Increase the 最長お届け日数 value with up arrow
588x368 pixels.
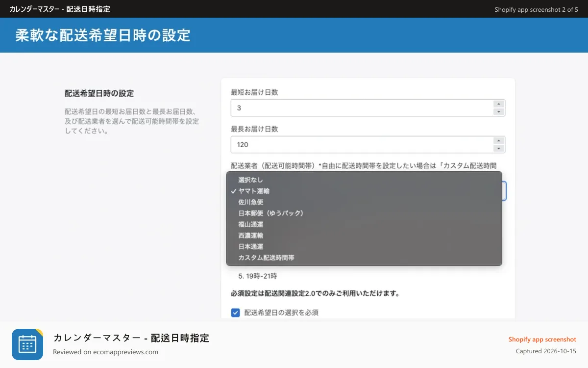[499, 140]
